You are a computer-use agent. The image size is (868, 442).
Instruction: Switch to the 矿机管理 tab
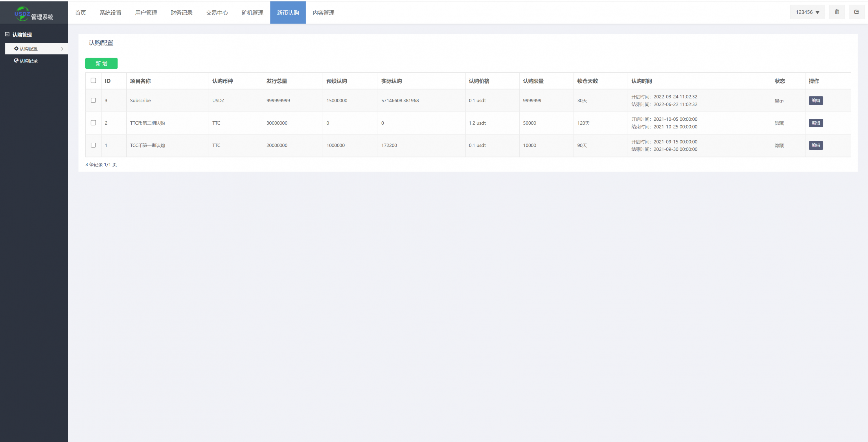252,13
